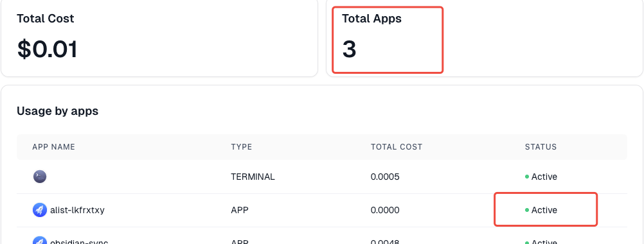Click the TERMINAL type cell
The width and height of the screenshot is (644, 244).
(x=253, y=177)
